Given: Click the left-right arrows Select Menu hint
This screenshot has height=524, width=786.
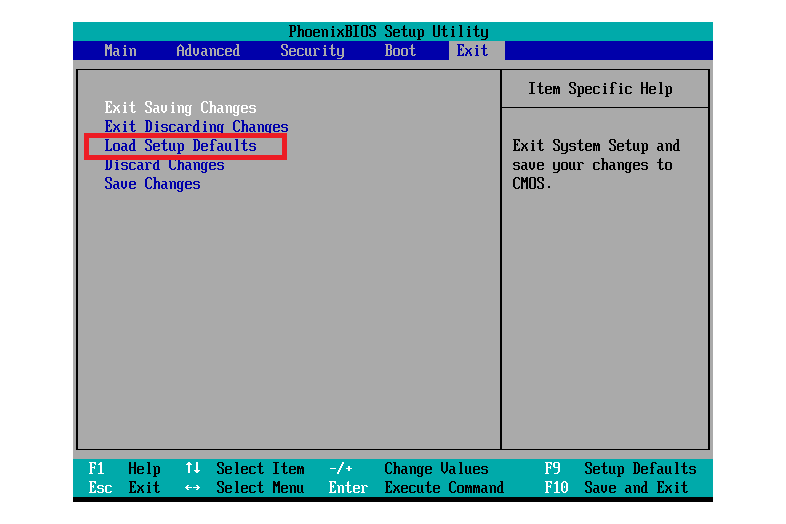Looking at the screenshot, I should click(x=245, y=488).
